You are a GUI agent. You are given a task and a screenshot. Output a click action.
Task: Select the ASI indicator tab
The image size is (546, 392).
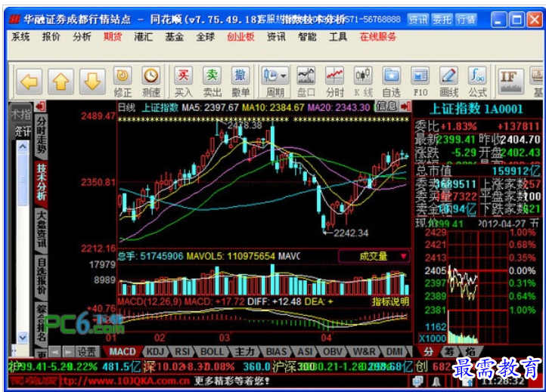coord(305,352)
